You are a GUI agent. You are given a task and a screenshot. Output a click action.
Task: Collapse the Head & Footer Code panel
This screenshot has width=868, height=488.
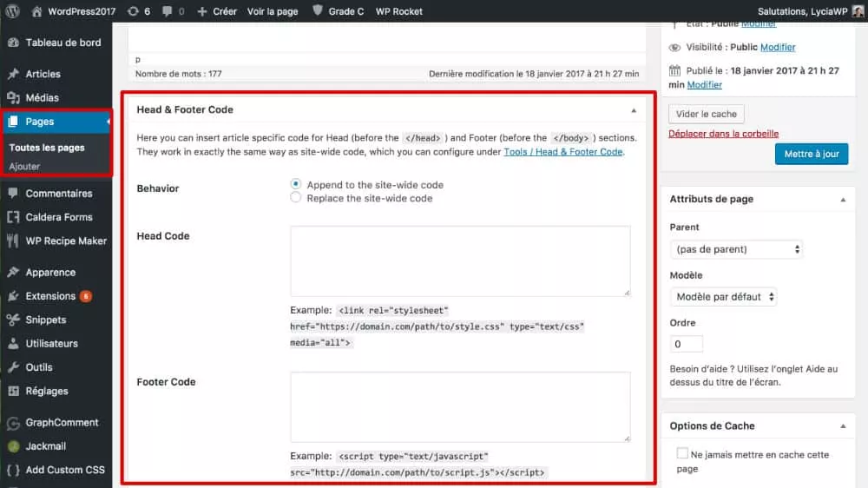[x=634, y=110]
